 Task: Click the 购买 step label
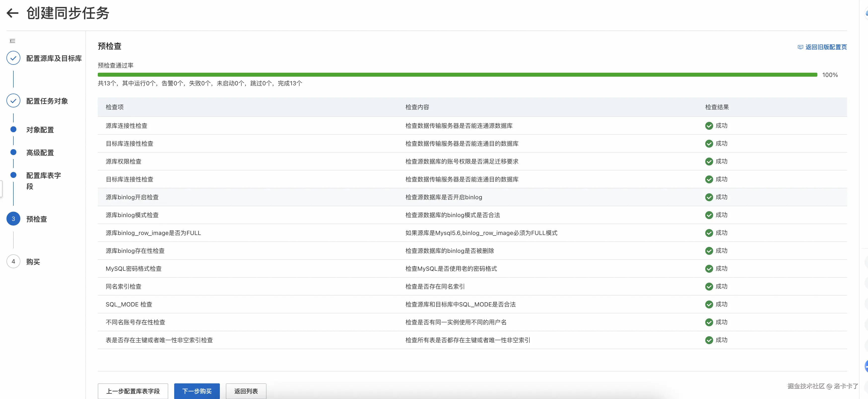(33, 262)
